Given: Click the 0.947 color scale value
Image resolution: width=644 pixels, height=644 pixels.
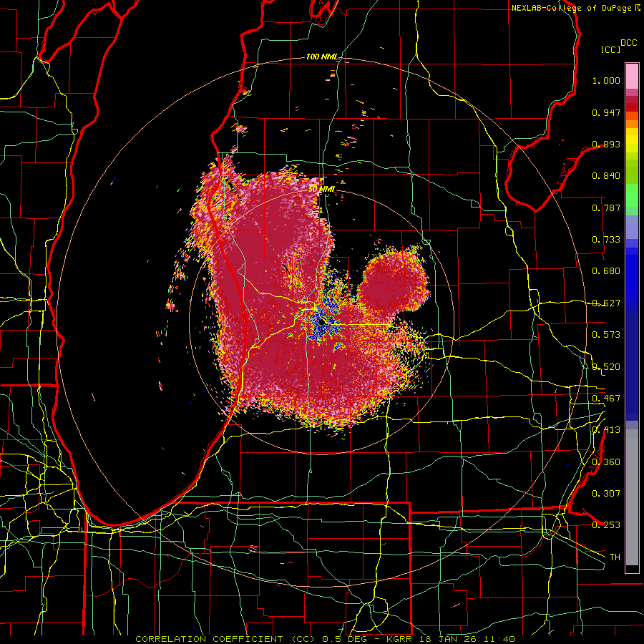Looking at the screenshot, I should click(606, 112).
